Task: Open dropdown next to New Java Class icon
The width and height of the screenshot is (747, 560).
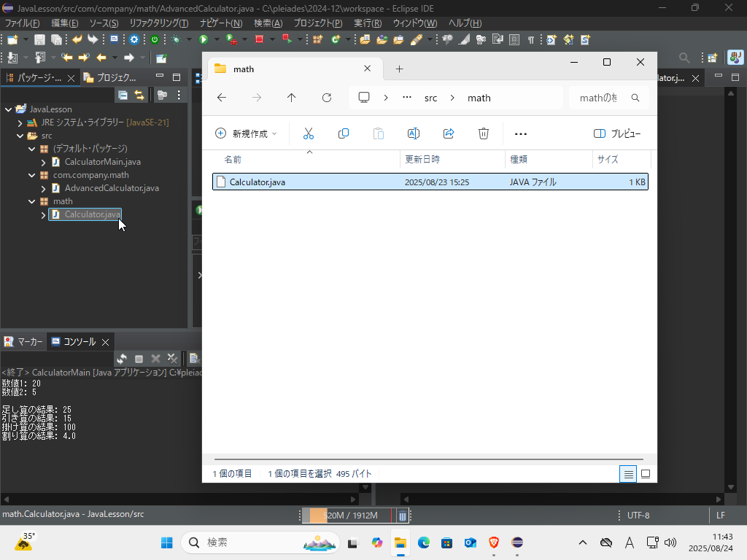Action: point(348,40)
